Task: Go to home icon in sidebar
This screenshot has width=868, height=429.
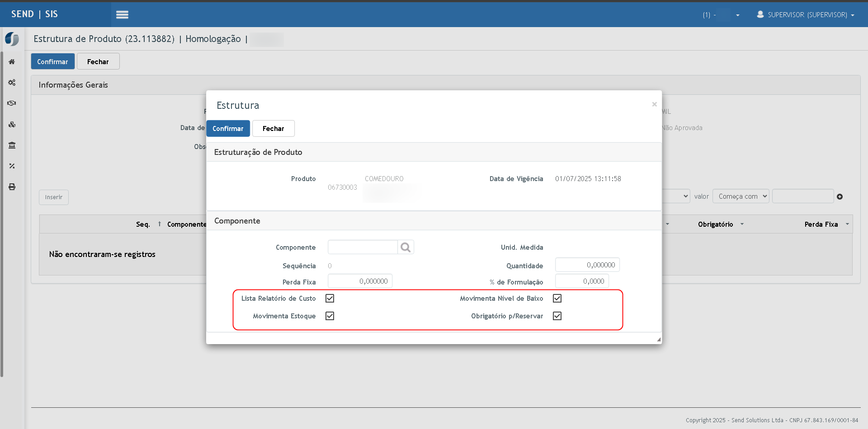Action: coord(12,62)
